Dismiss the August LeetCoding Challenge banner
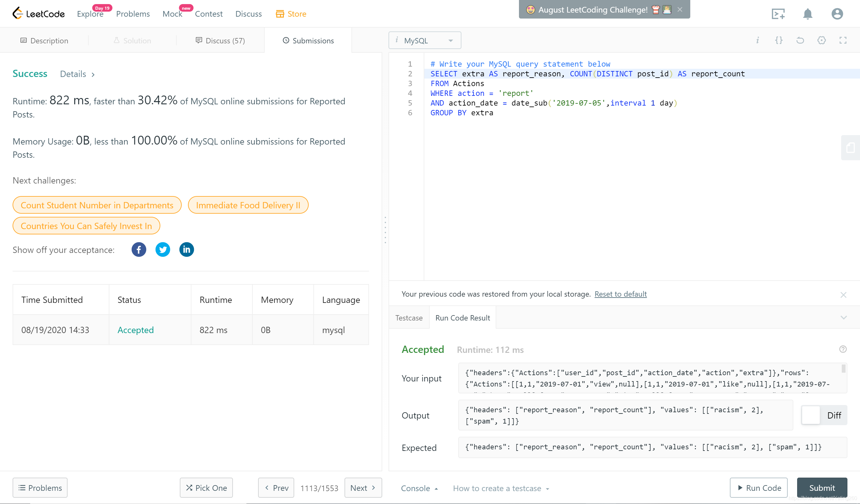This screenshot has width=860, height=504. (x=680, y=9)
